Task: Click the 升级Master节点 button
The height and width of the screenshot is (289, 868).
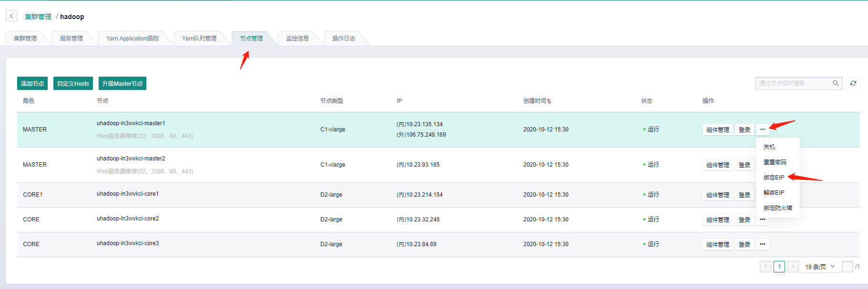Action: (123, 83)
